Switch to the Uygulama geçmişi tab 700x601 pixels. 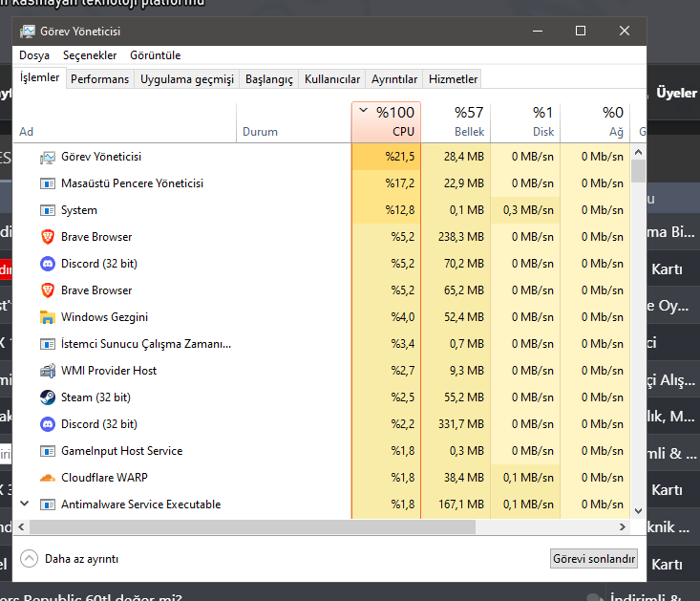[187, 79]
